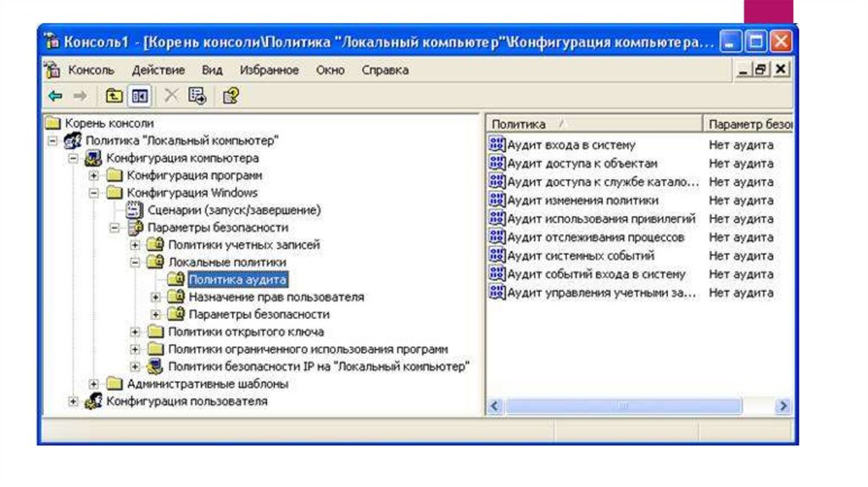Screen dimensions: 868x487
Task: Click Нет аудита value for Аудит входа в систему
Action: [741, 145]
